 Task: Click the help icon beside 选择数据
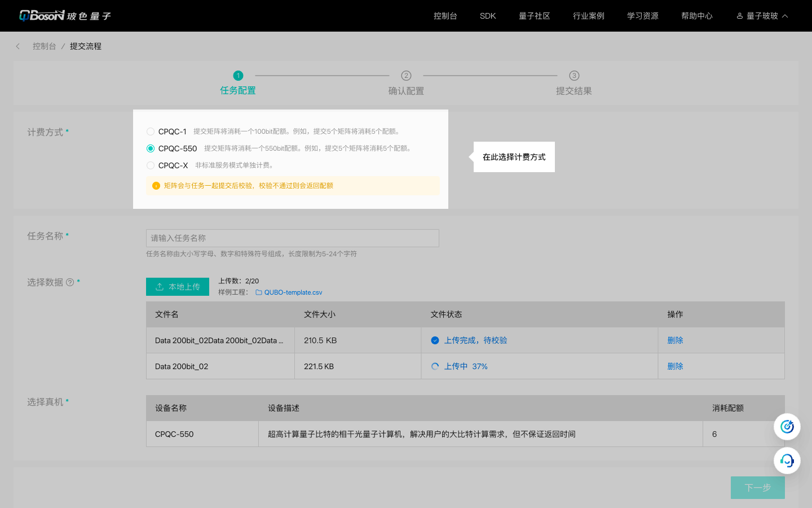70,282
